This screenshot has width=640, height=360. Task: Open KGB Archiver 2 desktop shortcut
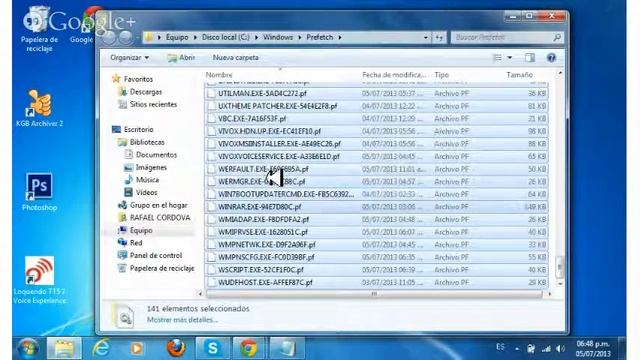pyautogui.click(x=40, y=109)
